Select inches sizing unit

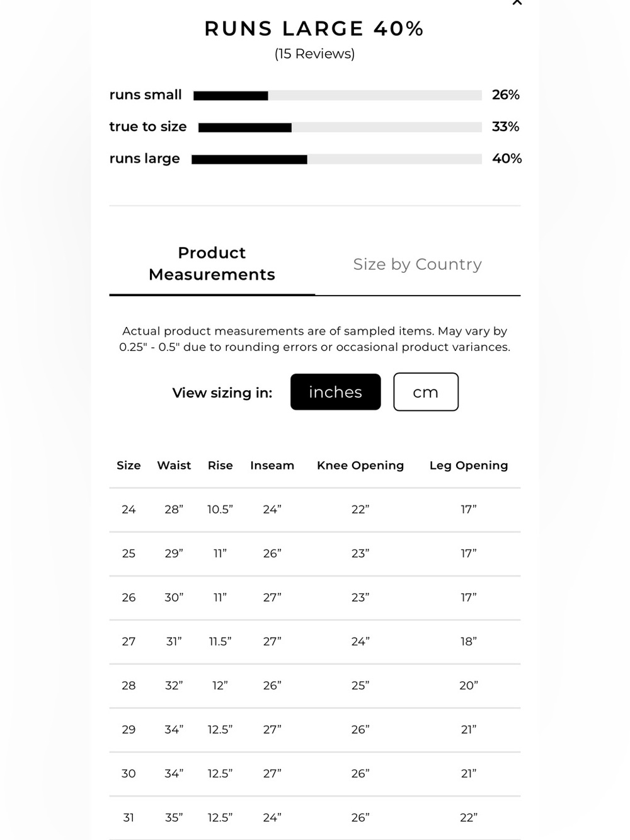tap(336, 392)
